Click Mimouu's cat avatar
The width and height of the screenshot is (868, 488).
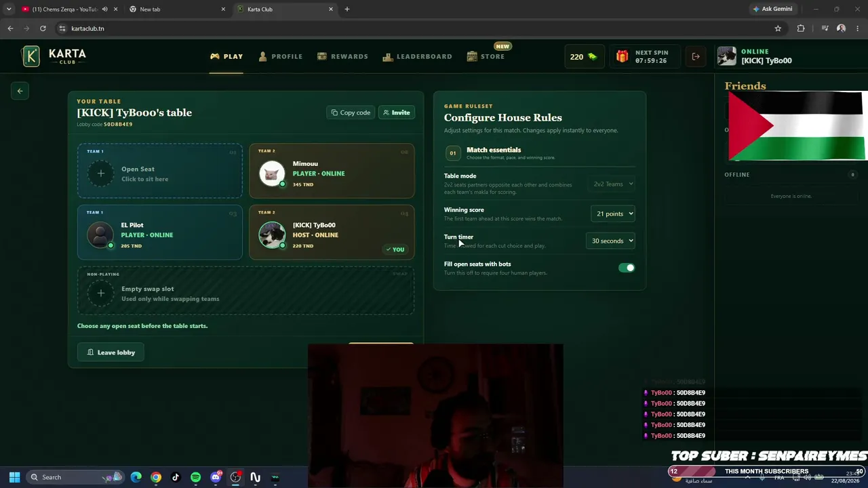272,174
